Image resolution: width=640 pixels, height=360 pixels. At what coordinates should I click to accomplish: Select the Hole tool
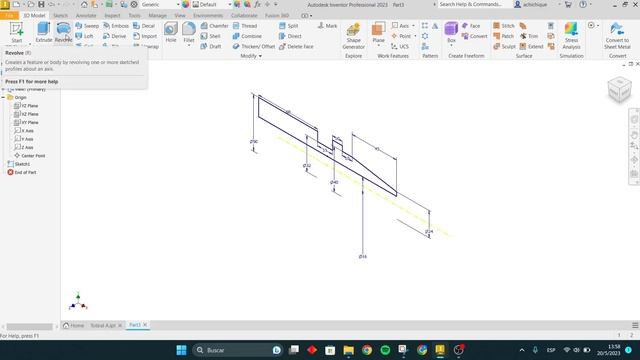(x=171, y=32)
